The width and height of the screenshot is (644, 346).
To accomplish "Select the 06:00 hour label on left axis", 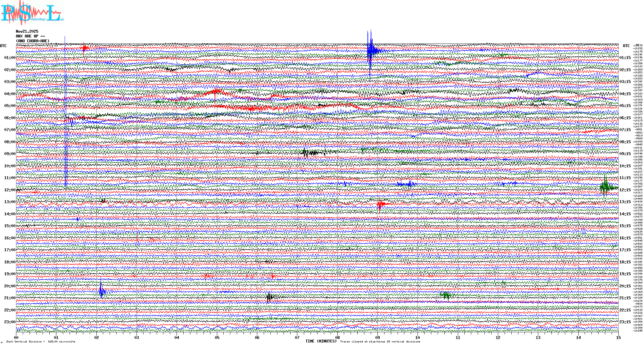I will click(x=10, y=118).
